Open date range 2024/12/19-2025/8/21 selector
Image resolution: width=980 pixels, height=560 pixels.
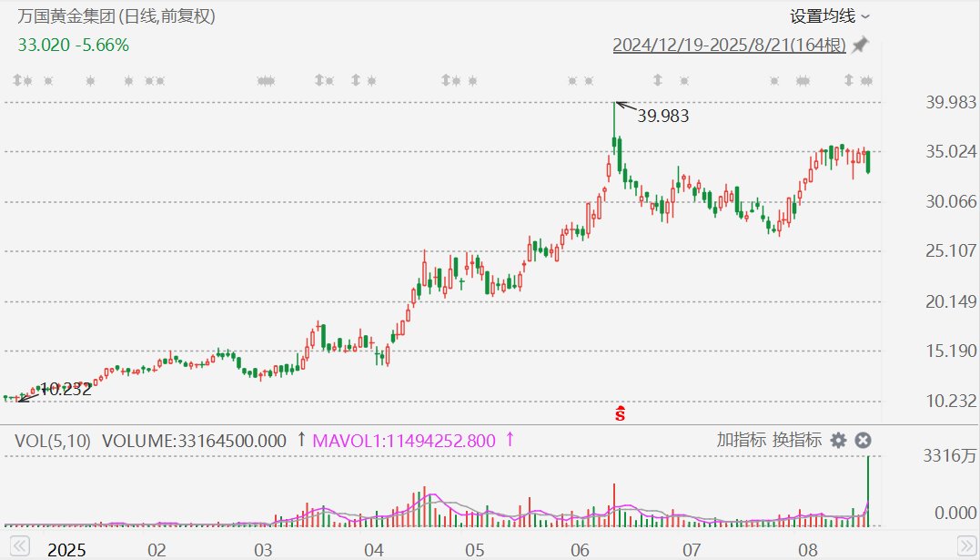click(730, 45)
